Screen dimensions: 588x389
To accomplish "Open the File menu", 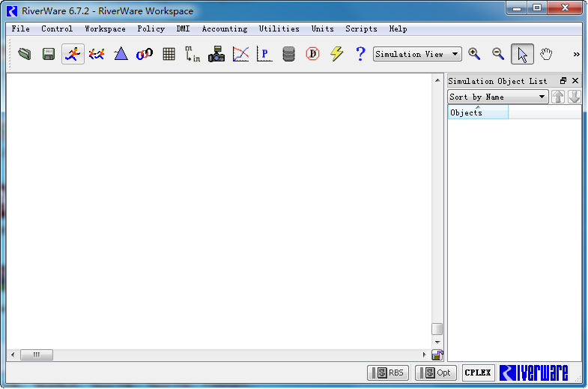I will tap(21, 29).
